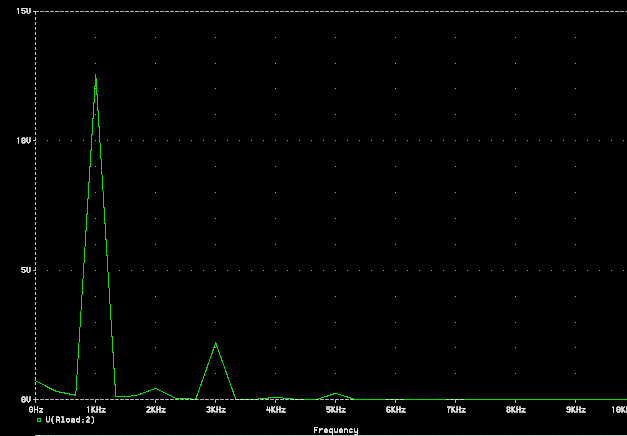Select the 0V y-axis label
The image size is (627, 436).
pyautogui.click(x=29, y=399)
